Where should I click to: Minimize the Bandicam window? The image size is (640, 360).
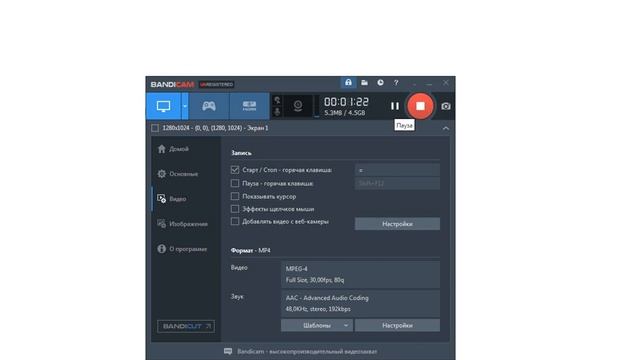pos(429,83)
